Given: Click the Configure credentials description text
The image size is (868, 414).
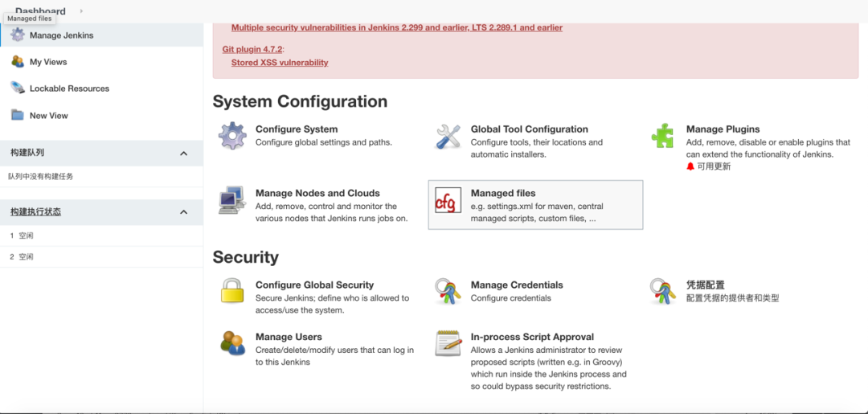Looking at the screenshot, I should [x=511, y=298].
